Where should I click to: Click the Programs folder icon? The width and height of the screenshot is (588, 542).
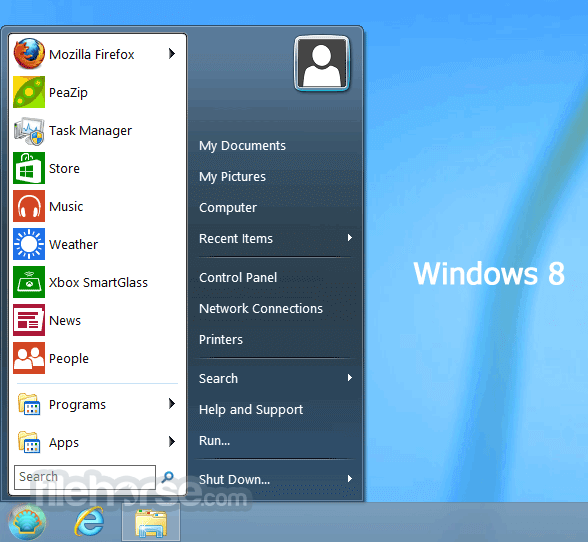[x=29, y=404]
